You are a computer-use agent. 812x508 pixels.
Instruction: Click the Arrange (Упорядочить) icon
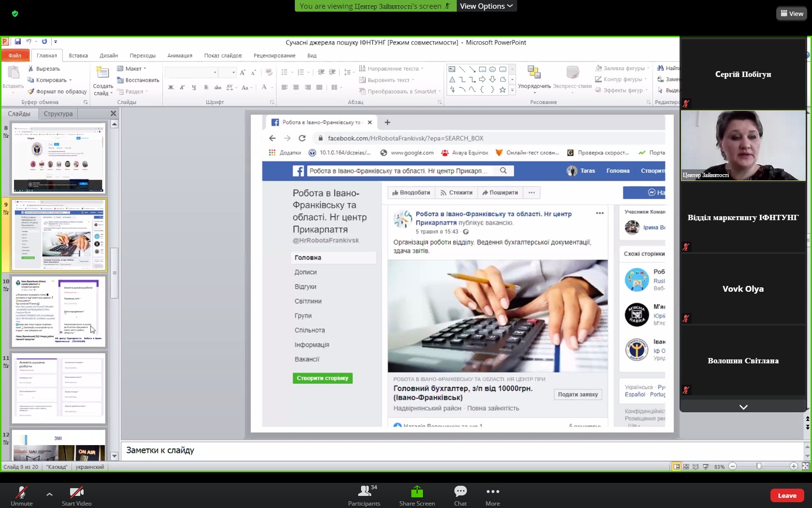(534, 73)
